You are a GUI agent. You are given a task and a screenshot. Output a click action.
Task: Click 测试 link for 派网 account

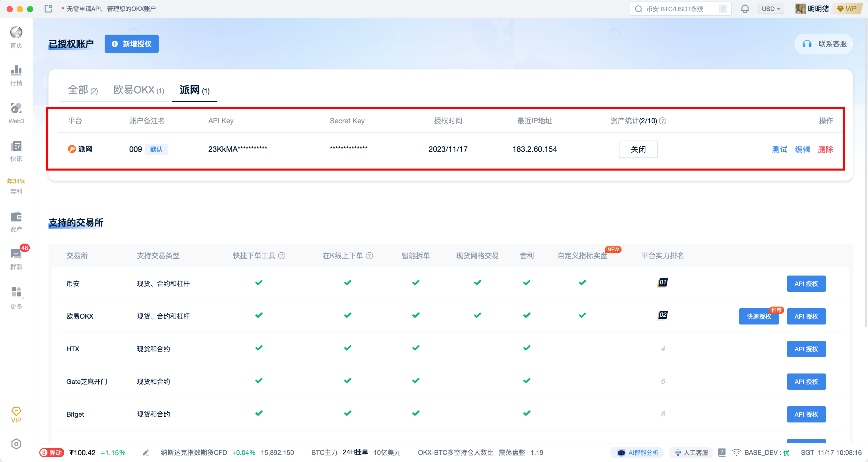(x=779, y=149)
